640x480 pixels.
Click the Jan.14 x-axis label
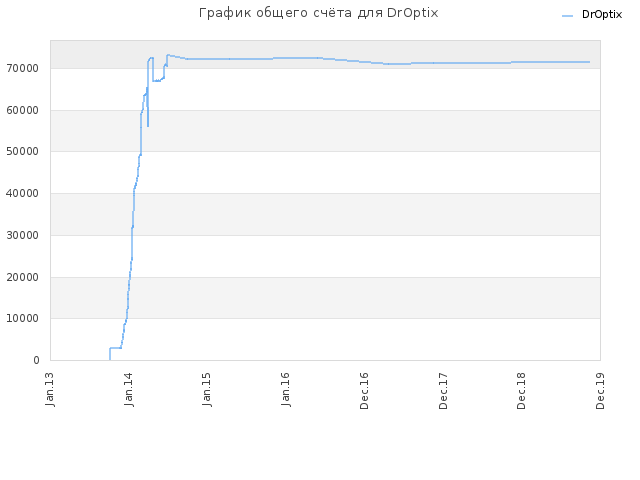(x=129, y=389)
